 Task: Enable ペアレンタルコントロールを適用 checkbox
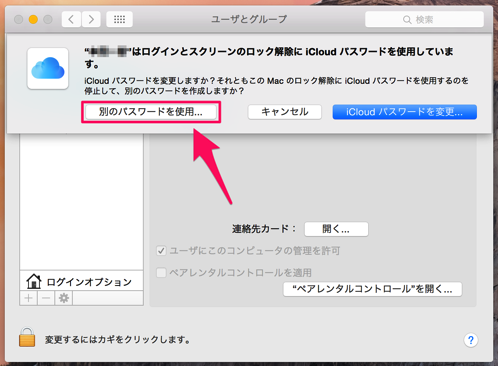coord(161,273)
